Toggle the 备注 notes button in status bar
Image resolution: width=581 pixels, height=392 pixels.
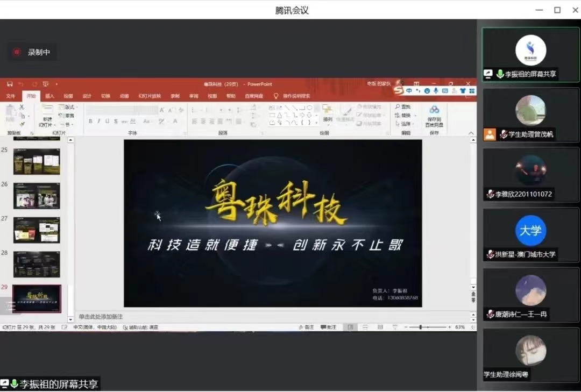[x=306, y=327]
